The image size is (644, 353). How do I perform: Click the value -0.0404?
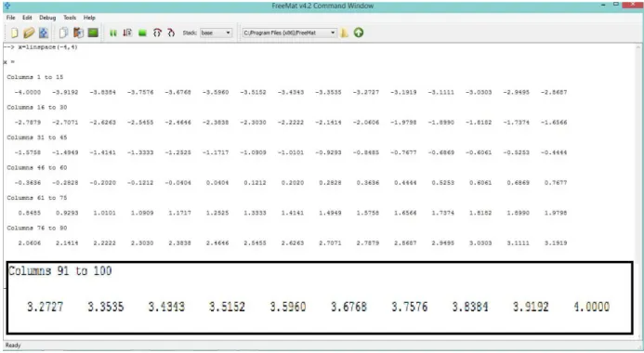[x=177, y=183]
